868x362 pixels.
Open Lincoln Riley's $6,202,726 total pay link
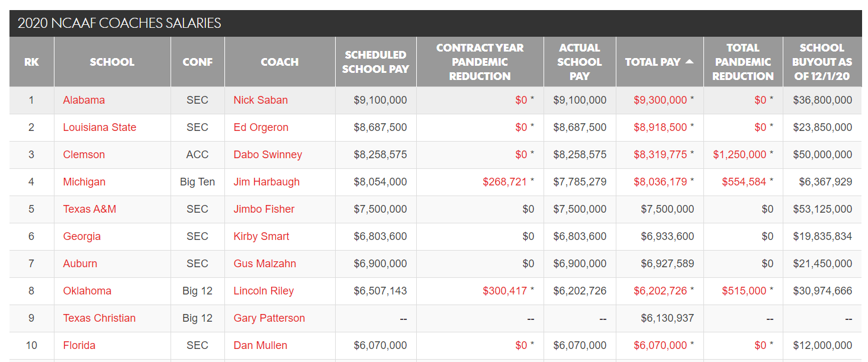click(660, 291)
